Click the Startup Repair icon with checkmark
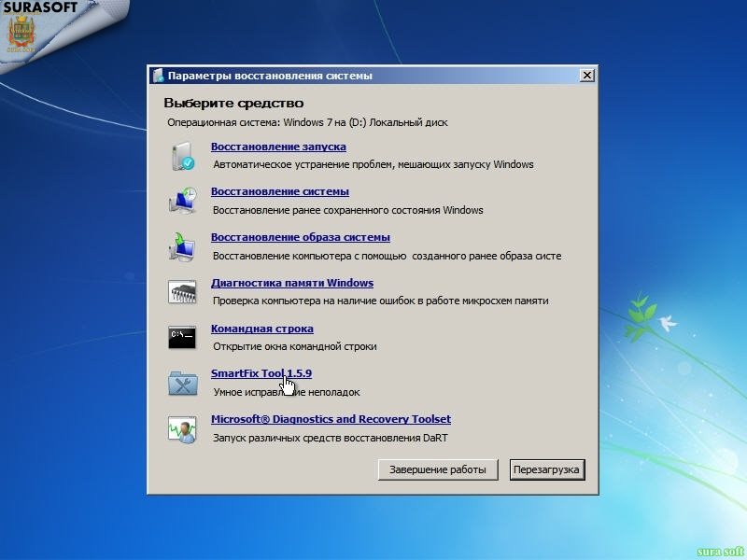This screenshot has height=560, width=747. (183, 156)
